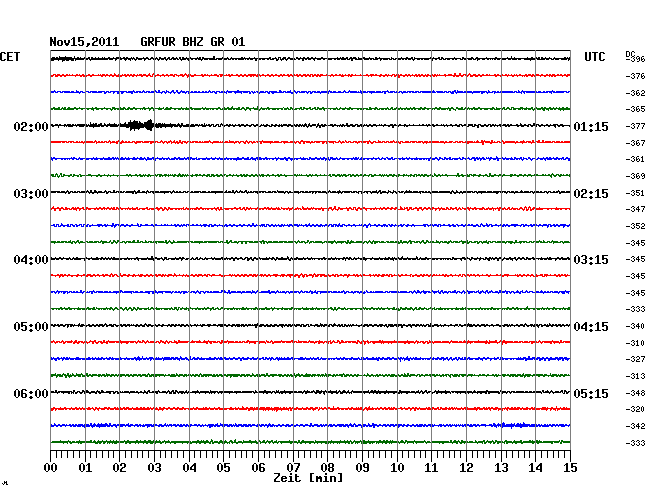650x494 pixels.
Task: Click the DC offset value -361
Action: 635,159
